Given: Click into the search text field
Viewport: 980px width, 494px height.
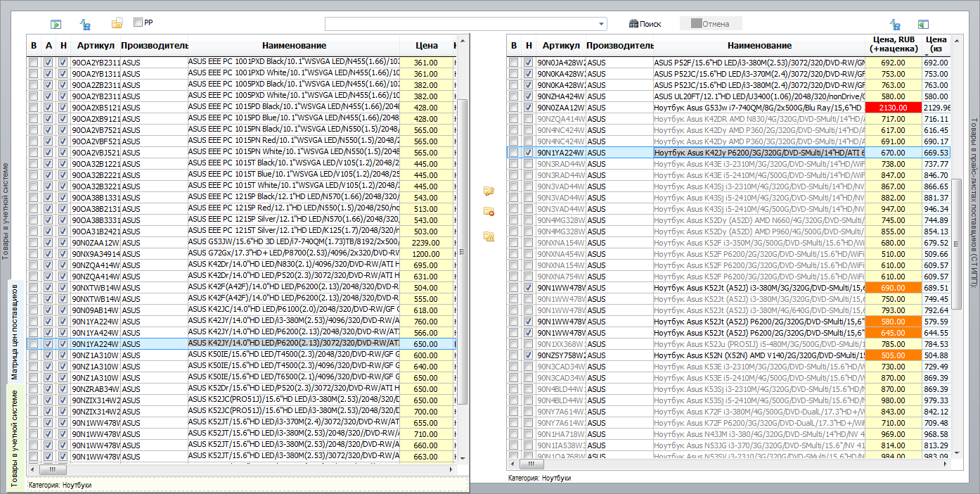Looking at the screenshot, I should point(461,24).
